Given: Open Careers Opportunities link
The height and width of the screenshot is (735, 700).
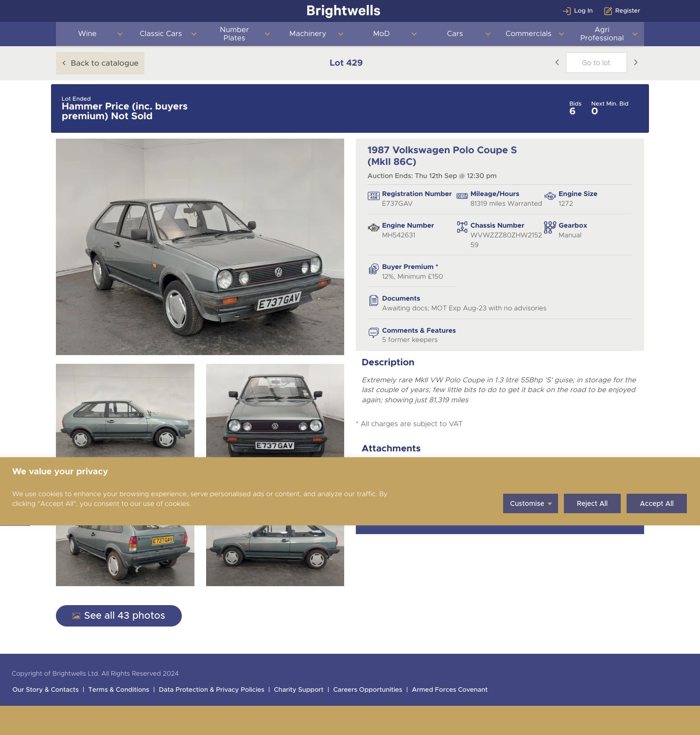Looking at the screenshot, I should [367, 690].
